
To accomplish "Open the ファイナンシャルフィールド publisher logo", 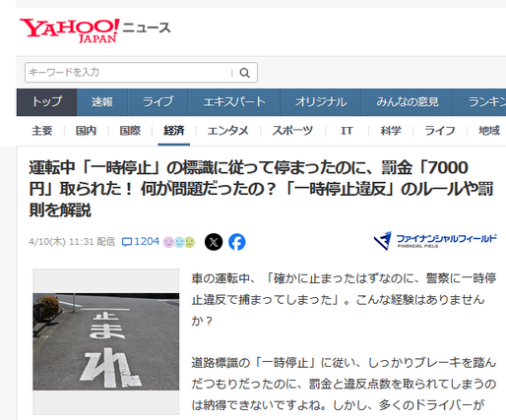I will click(x=435, y=241).
